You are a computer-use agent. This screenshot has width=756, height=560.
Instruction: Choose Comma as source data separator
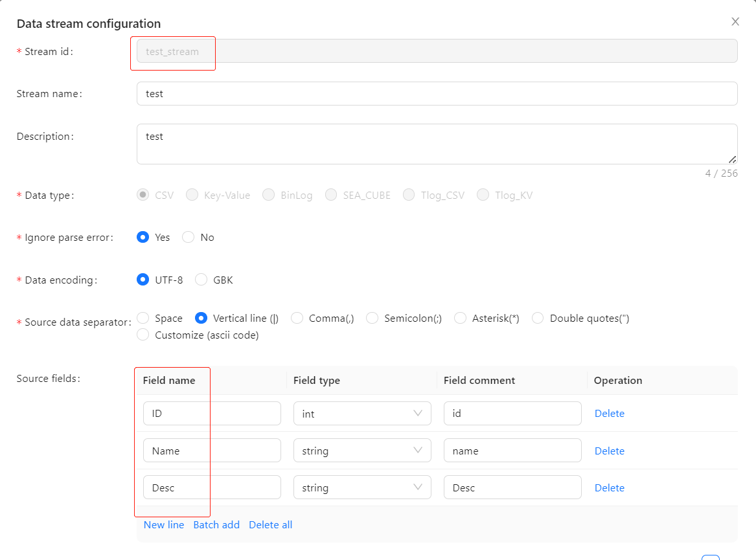(x=297, y=319)
